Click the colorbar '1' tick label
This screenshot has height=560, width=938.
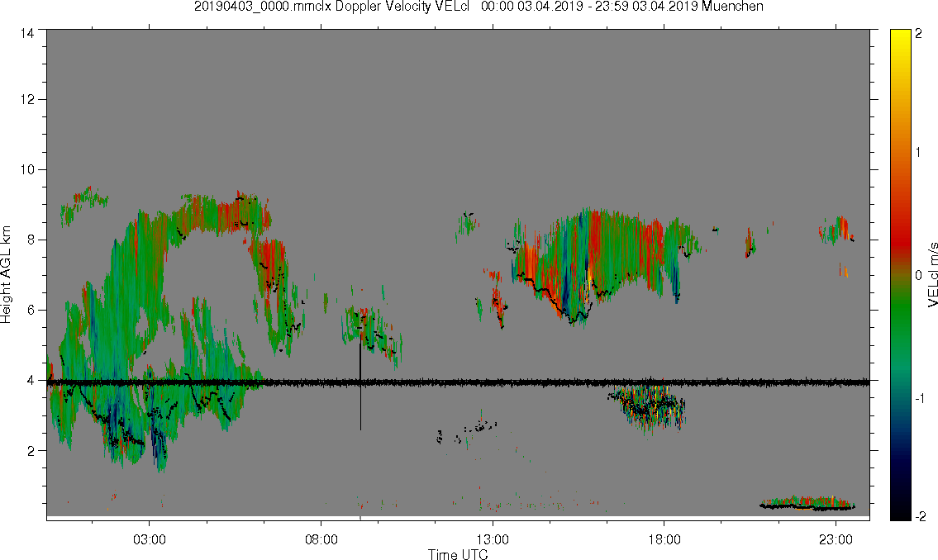[x=918, y=153]
